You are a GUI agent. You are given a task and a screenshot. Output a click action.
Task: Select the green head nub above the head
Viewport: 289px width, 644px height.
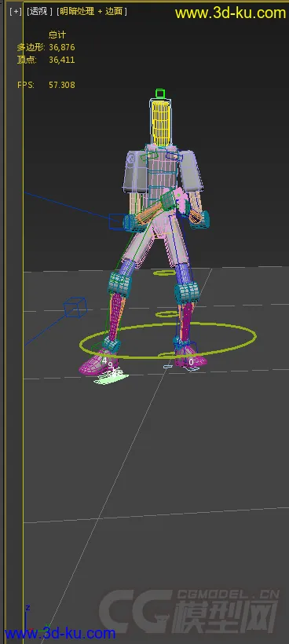tap(160, 93)
